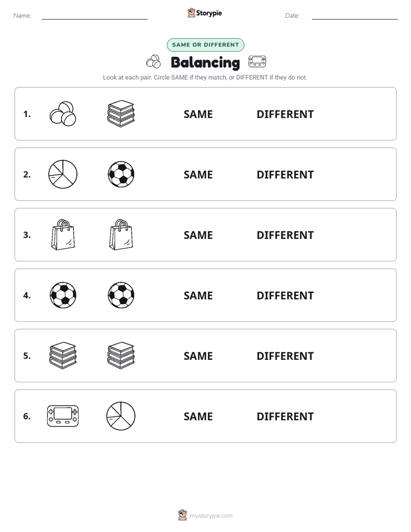Select the left book stack in row 5
The image size is (411, 532).
coord(63,355)
